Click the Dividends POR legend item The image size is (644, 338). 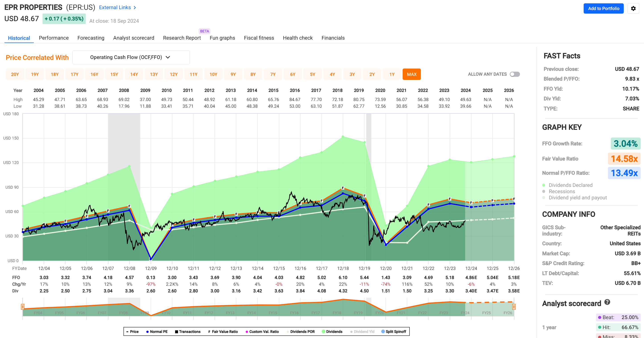tap(287, 332)
